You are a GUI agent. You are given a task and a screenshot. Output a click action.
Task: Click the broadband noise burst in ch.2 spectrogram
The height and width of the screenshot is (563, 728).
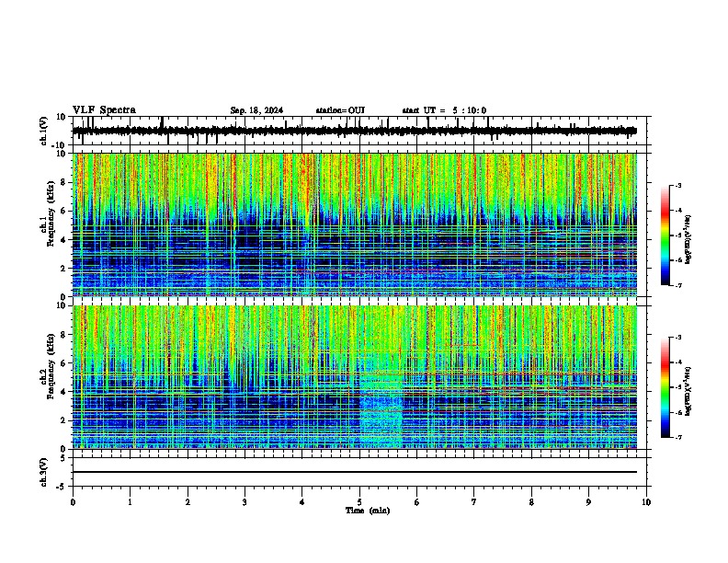pyautogui.click(x=381, y=399)
